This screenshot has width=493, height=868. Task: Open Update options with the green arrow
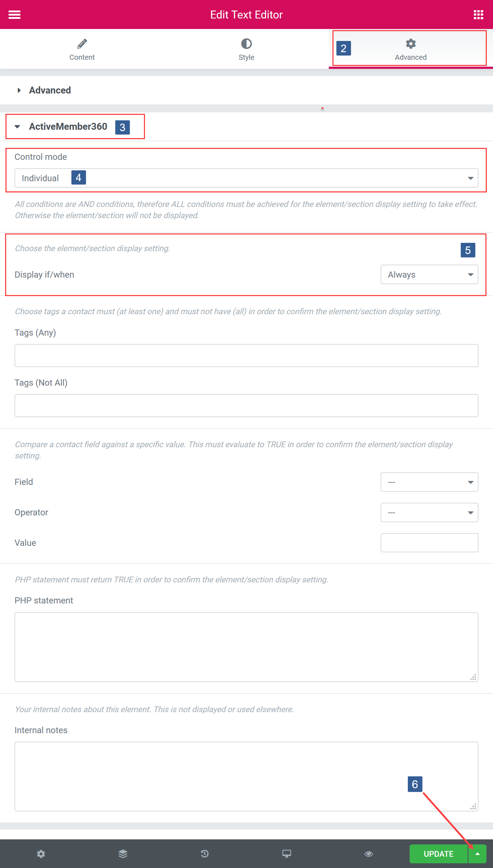[478, 854]
